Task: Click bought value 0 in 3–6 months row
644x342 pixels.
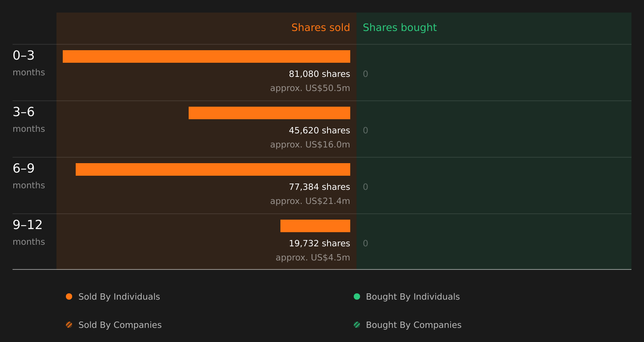Action: (x=366, y=131)
